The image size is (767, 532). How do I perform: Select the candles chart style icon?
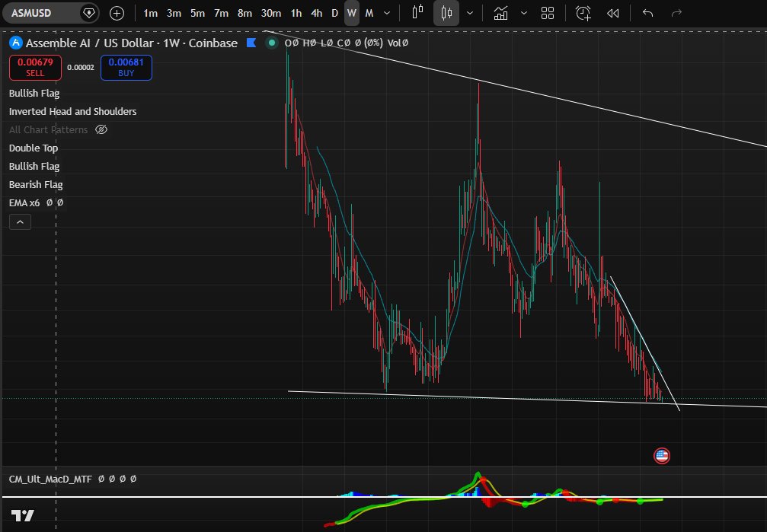click(x=417, y=13)
